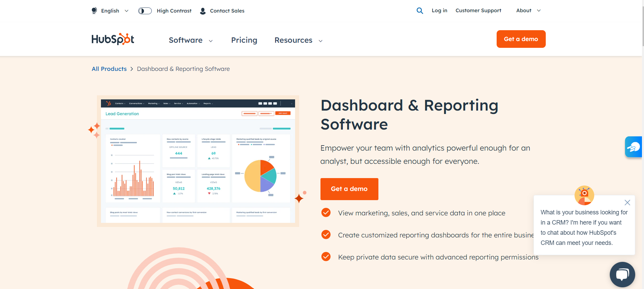Screen dimensions: 644x289
Task: Click the Get a demo header button
Action: click(x=521, y=39)
